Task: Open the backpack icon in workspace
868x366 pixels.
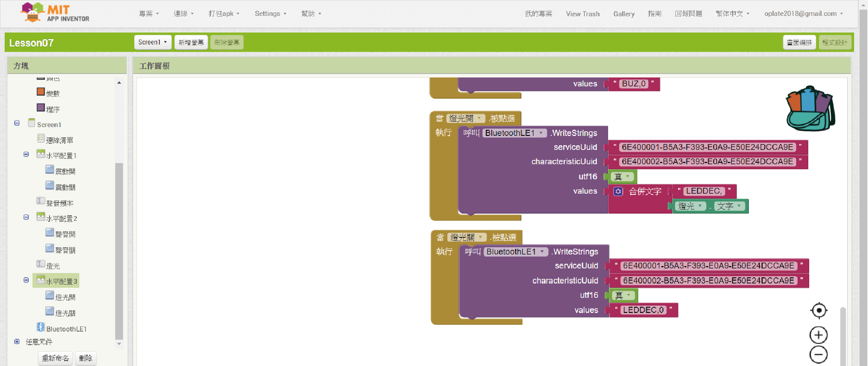Action: pos(810,109)
